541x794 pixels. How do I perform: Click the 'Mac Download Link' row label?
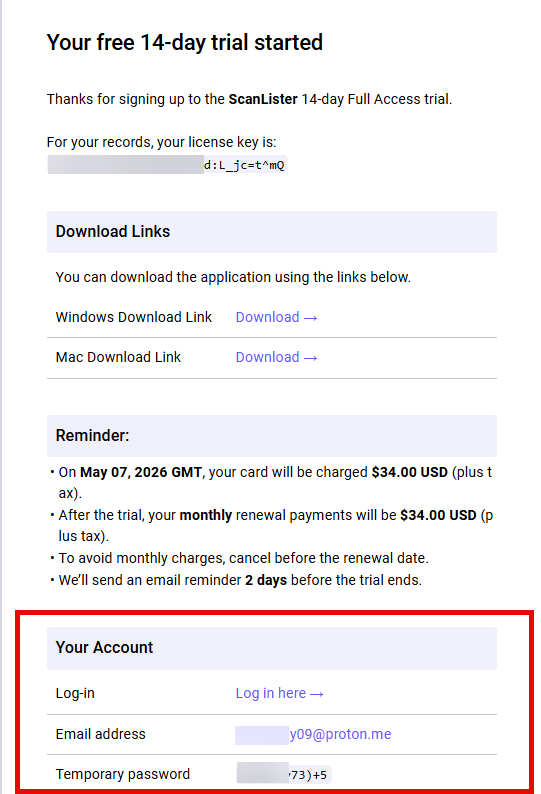pos(118,358)
